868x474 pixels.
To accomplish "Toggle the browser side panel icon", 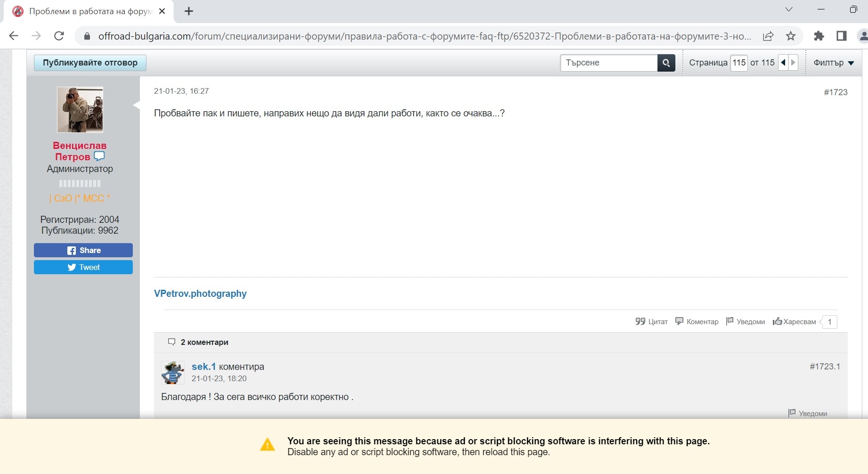I will (x=842, y=36).
